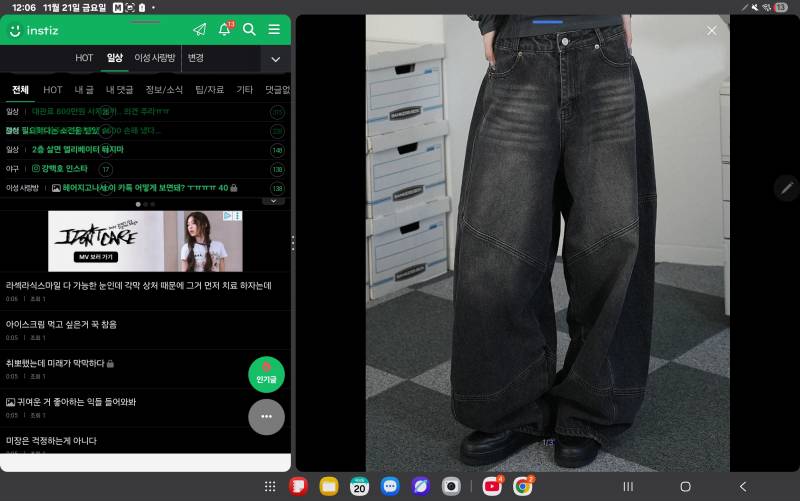This screenshot has width=800, height=501.
Task: Expand the board category dropdown chevron
Action: [x=276, y=59]
